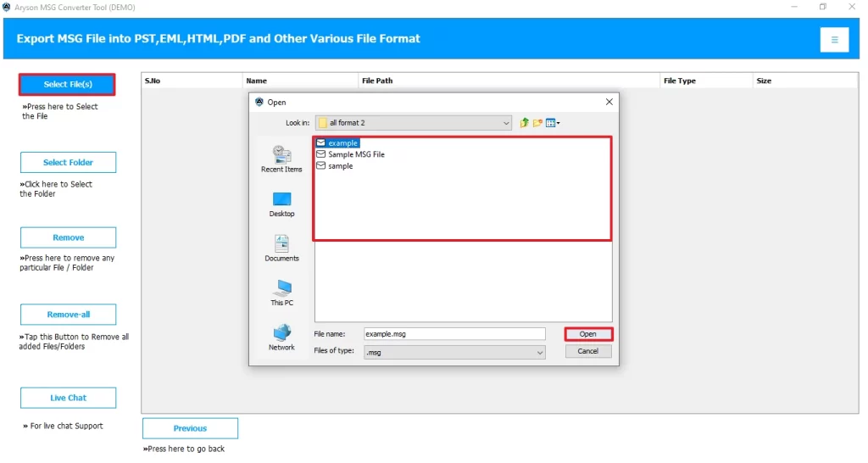The width and height of the screenshot is (868, 463).
Task: Click the Open button in dialog
Action: point(588,334)
